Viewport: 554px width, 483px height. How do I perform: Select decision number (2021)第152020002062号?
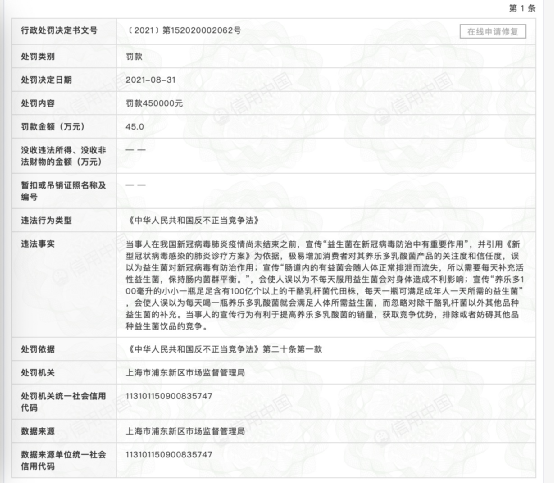[x=183, y=30]
